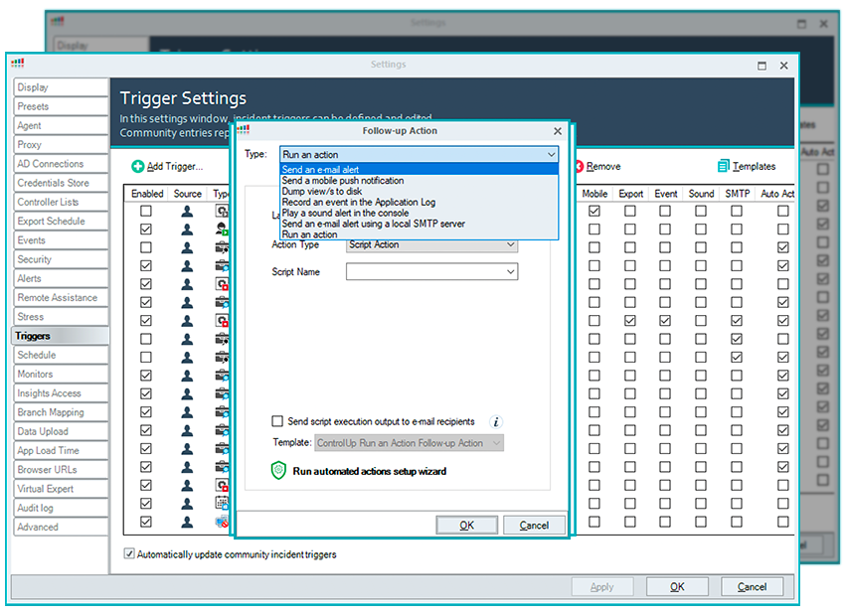Click OK in the Follow-up Action dialog
This screenshot has height=616, width=845.
coord(466,525)
